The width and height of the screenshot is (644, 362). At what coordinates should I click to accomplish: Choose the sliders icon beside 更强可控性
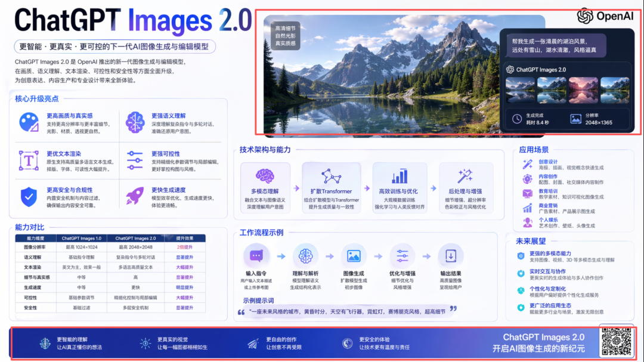tap(135, 160)
